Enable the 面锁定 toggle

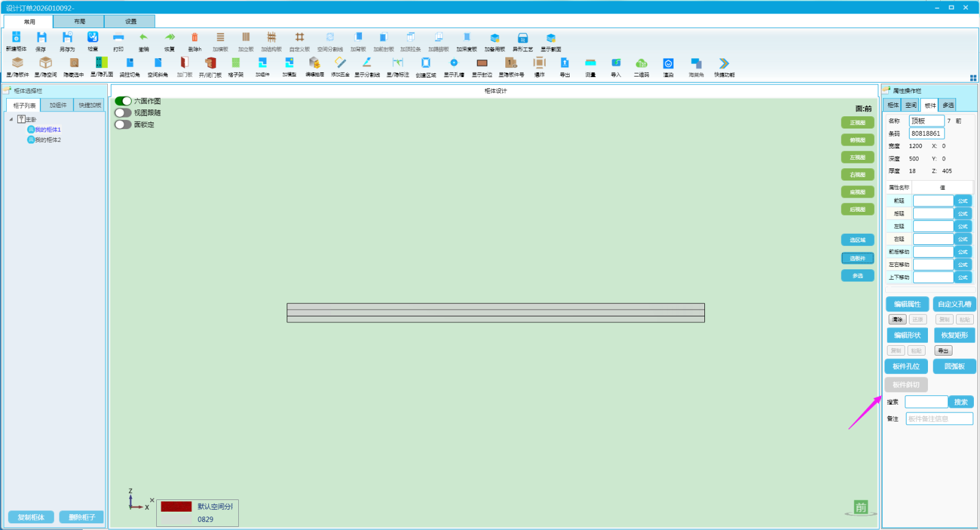[123, 124]
